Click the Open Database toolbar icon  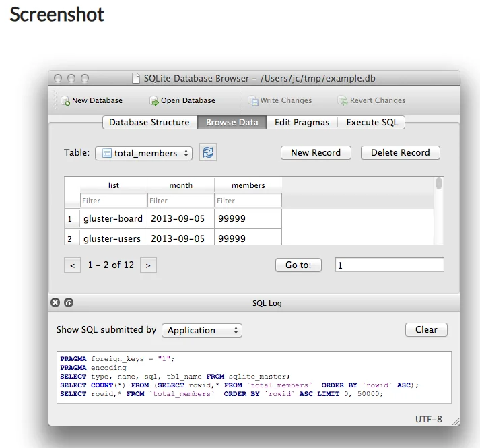click(154, 101)
